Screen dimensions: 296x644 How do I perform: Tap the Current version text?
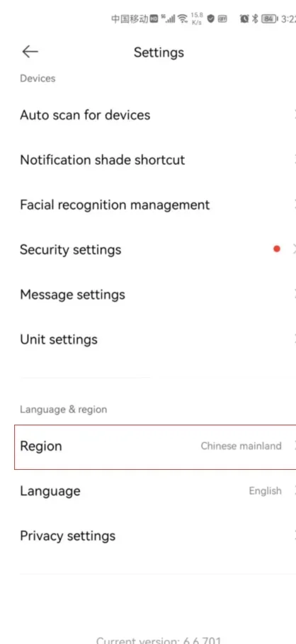pos(159,640)
